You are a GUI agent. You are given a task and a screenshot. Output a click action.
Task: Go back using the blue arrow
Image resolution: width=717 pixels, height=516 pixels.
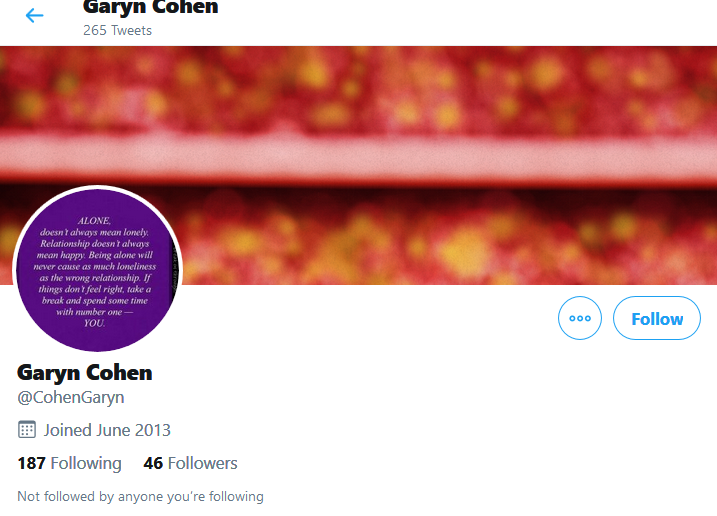(34, 16)
